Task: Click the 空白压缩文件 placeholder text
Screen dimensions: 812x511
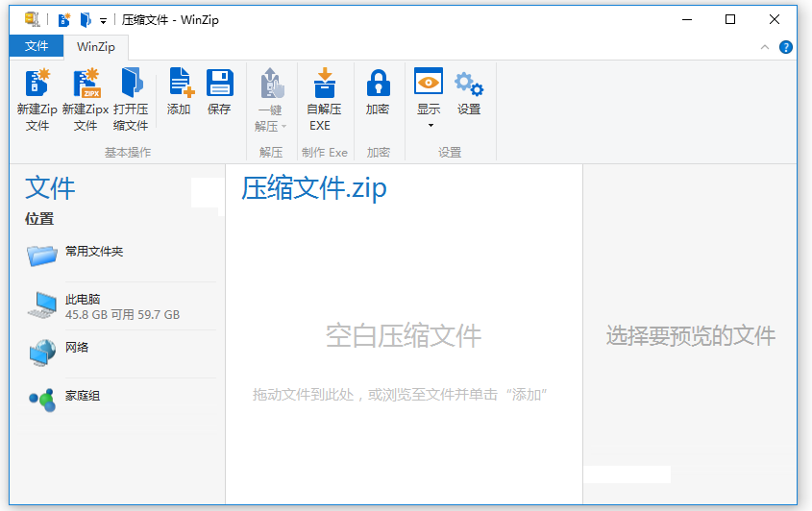Action: (x=404, y=336)
